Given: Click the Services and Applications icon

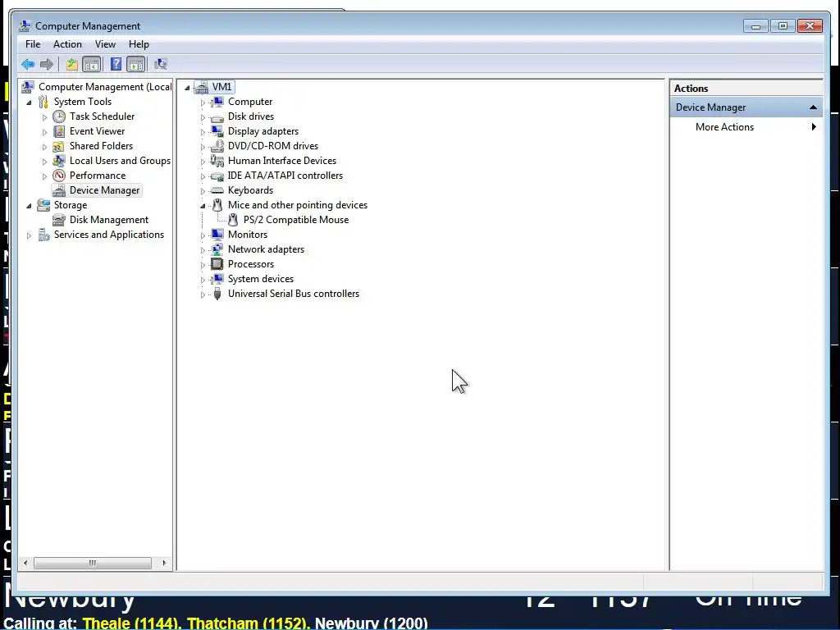Looking at the screenshot, I should pos(43,235).
